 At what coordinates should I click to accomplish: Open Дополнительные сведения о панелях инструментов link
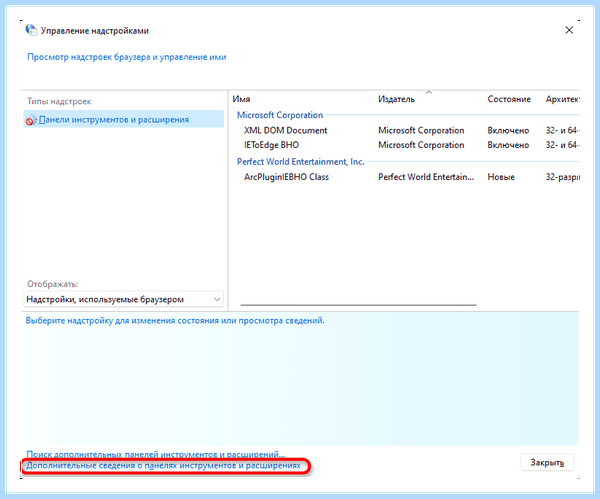[163, 466]
